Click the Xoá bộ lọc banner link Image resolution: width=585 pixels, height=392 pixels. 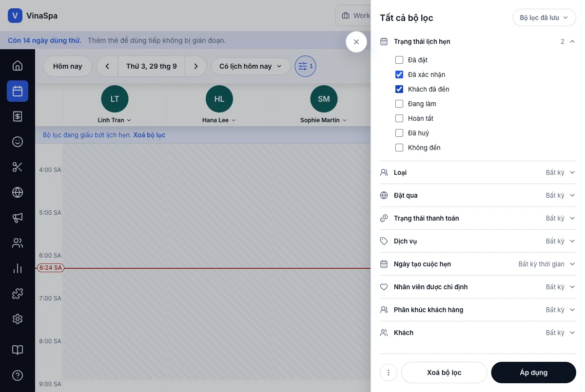click(x=149, y=135)
